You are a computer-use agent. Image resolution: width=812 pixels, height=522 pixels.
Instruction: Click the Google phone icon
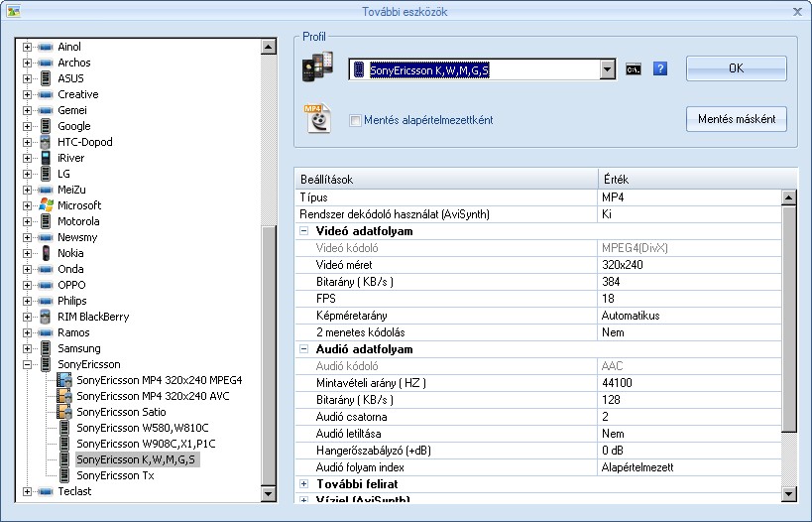(46, 126)
